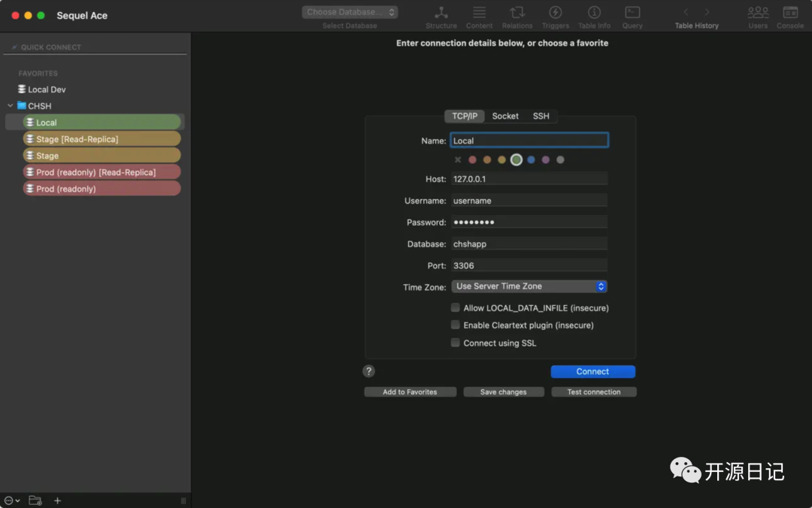Click Test connection
The height and width of the screenshot is (508, 812).
pyautogui.click(x=593, y=392)
